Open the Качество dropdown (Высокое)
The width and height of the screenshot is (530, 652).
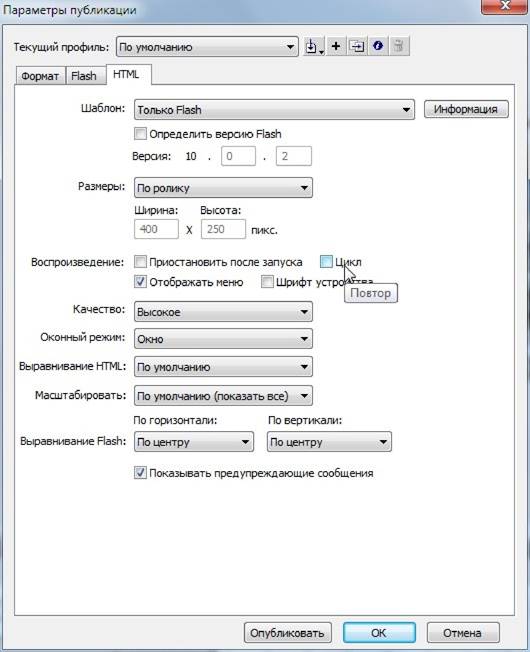coord(223,312)
